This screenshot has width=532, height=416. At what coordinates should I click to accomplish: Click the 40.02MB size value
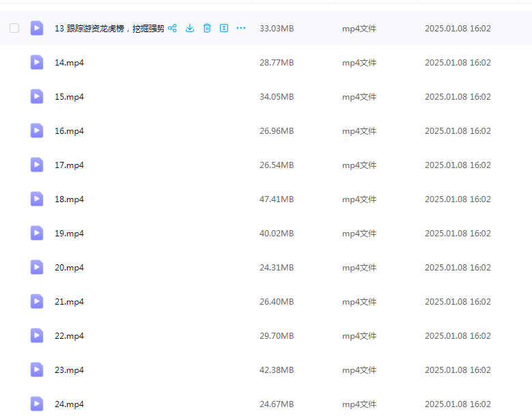coord(277,234)
